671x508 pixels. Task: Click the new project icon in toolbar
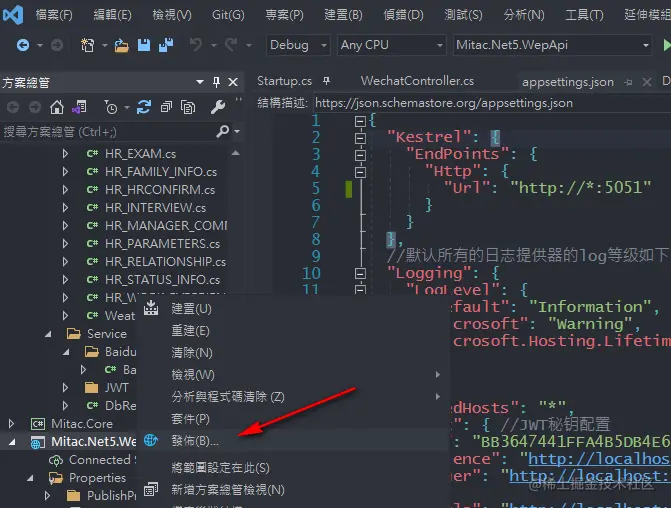click(88, 45)
